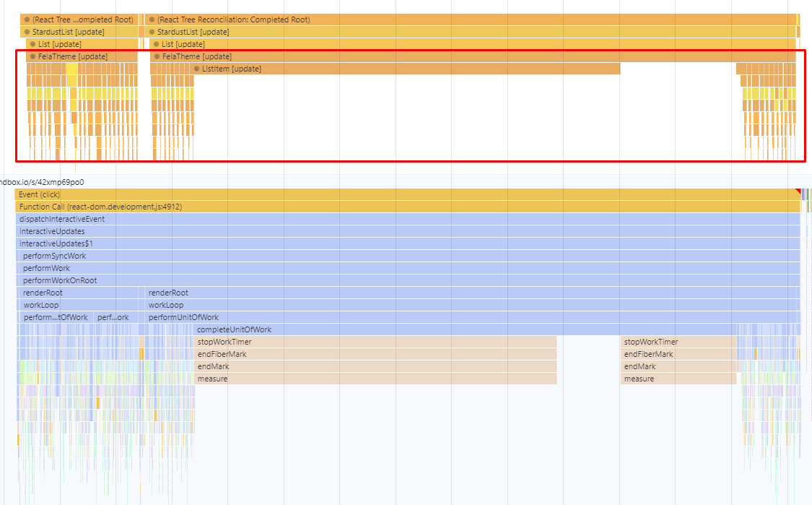Open the 42xmp69po0 codesandbox link
Screen dimensions: 812x505
click(41, 182)
